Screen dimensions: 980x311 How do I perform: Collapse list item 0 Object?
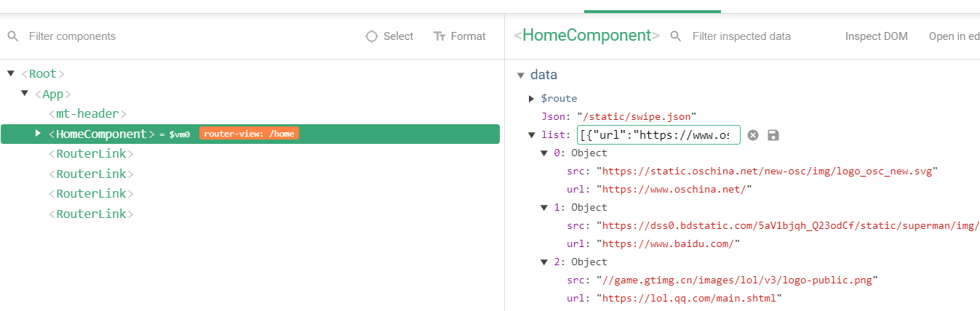544,153
